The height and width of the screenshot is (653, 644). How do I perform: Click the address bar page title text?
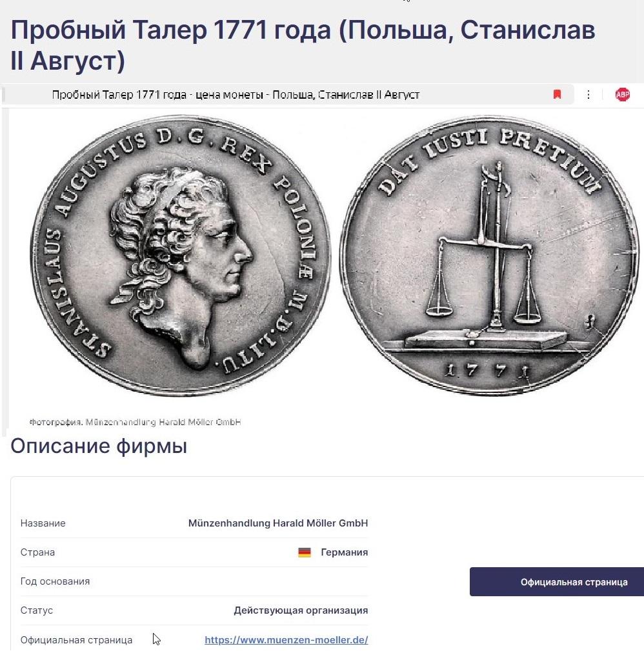click(x=236, y=95)
